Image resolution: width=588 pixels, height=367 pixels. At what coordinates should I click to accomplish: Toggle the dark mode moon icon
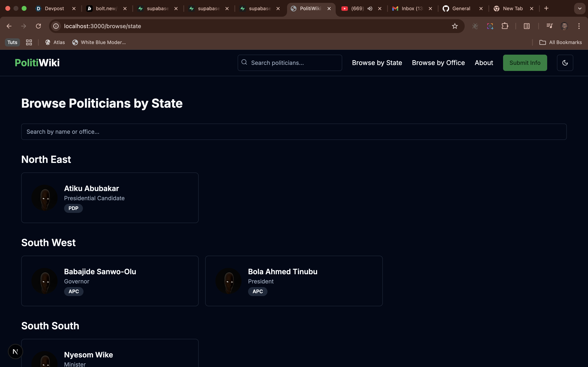(x=565, y=63)
